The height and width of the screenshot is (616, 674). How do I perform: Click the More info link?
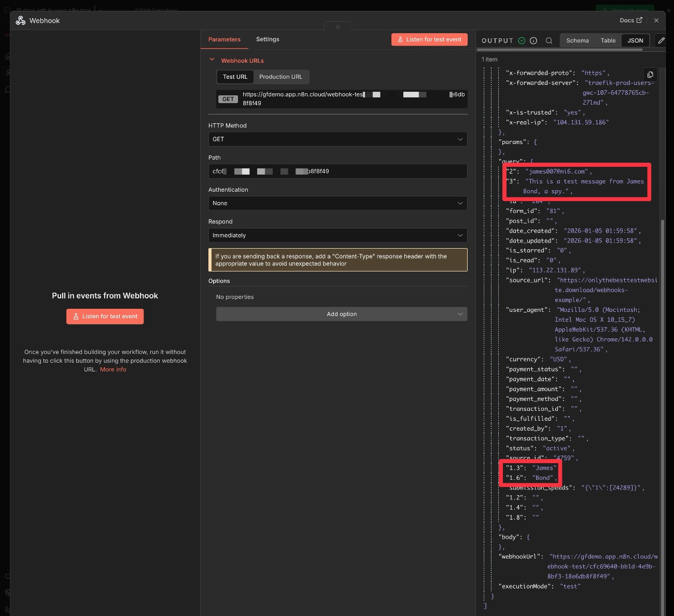pos(113,369)
